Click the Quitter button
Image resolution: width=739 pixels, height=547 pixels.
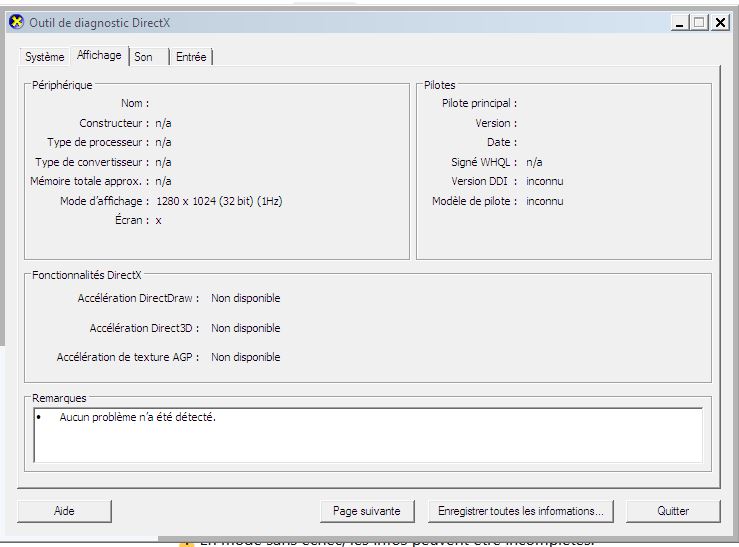click(673, 511)
